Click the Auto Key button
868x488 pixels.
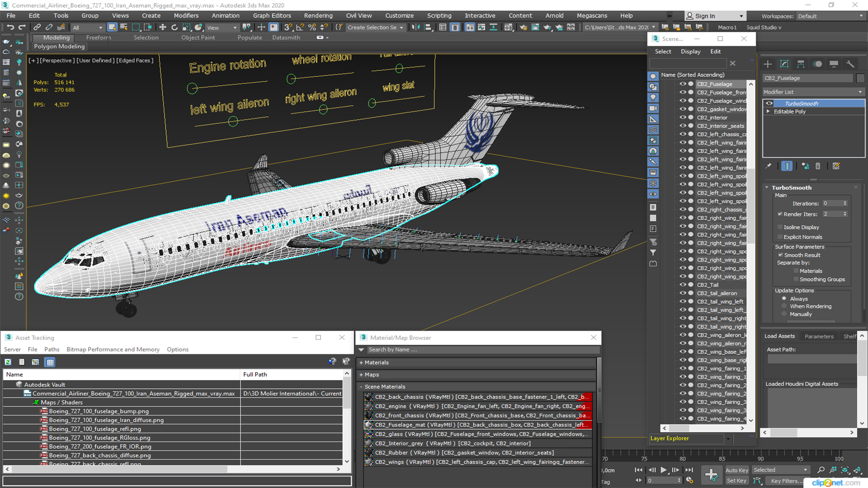click(737, 470)
